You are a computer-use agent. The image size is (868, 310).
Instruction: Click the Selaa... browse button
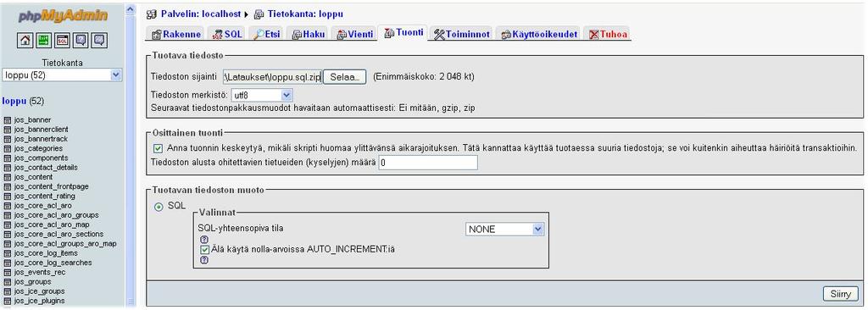[x=344, y=77]
